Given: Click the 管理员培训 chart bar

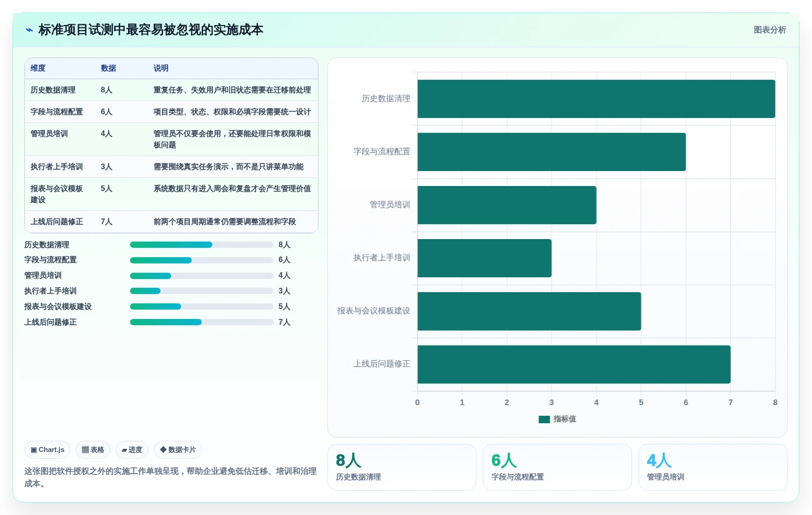Looking at the screenshot, I should 507,205.
